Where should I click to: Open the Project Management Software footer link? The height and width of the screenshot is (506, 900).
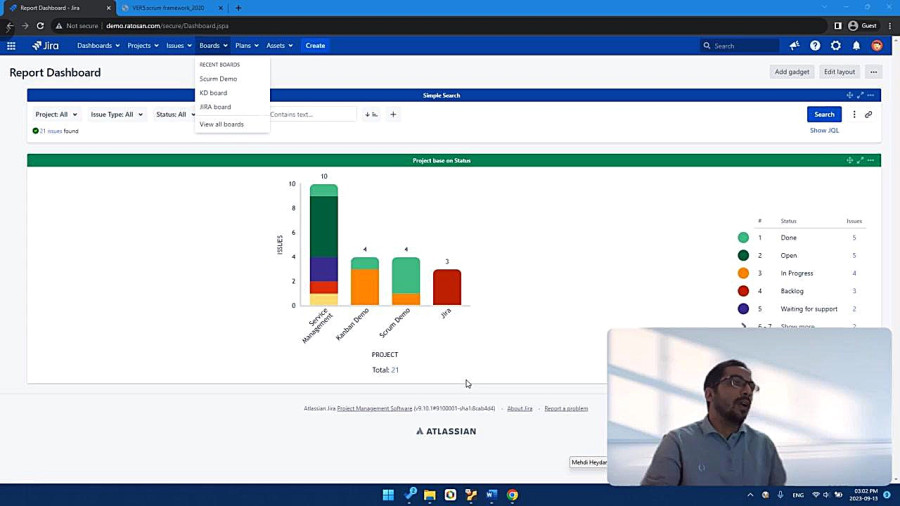click(374, 408)
